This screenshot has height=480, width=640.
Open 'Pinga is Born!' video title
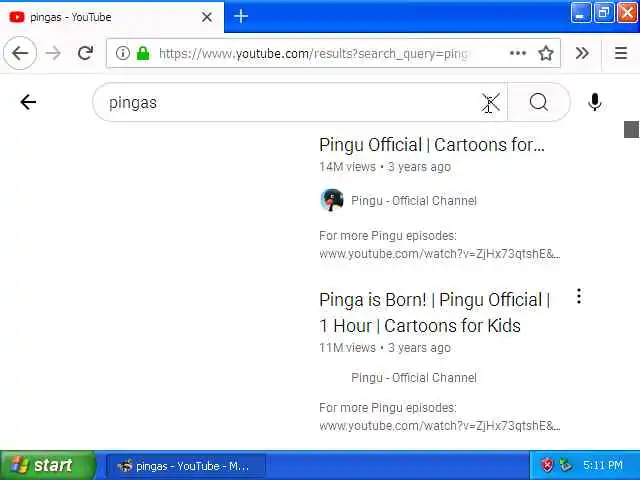point(435,313)
